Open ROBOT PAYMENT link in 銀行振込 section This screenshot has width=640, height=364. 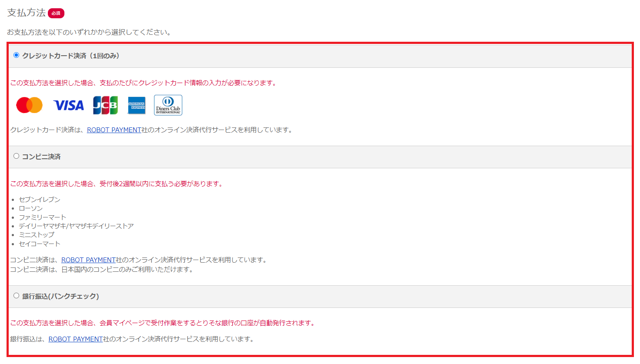pyautogui.click(x=76, y=339)
